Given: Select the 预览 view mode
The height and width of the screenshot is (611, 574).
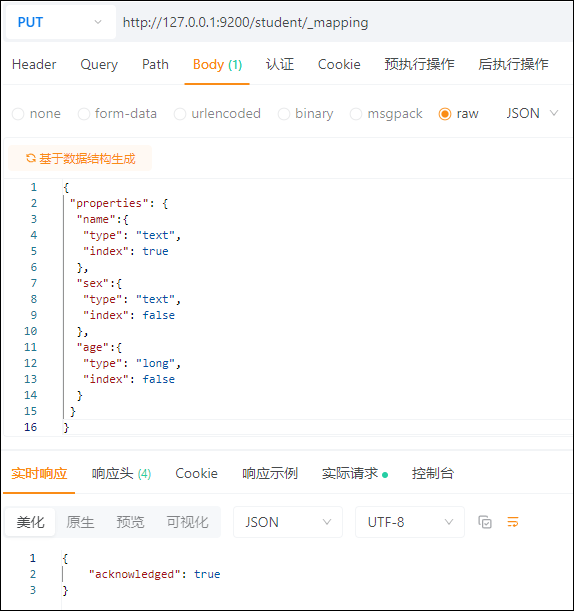Looking at the screenshot, I should [x=130, y=522].
